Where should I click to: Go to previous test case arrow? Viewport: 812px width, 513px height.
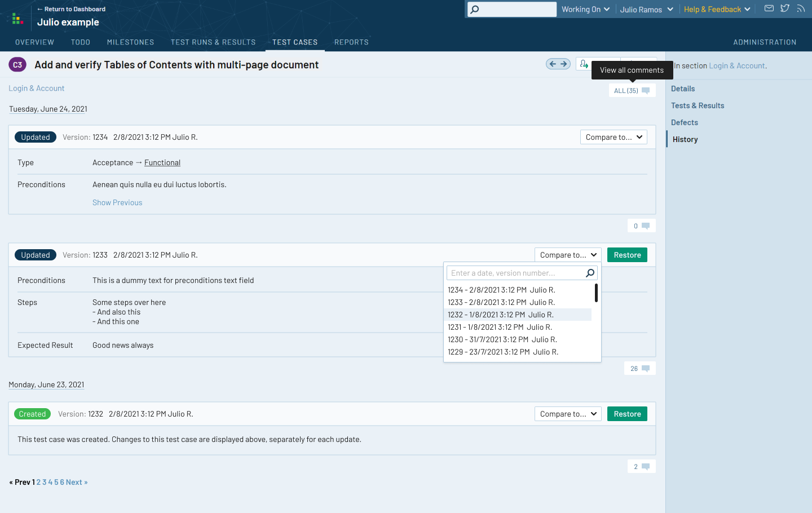(553, 64)
